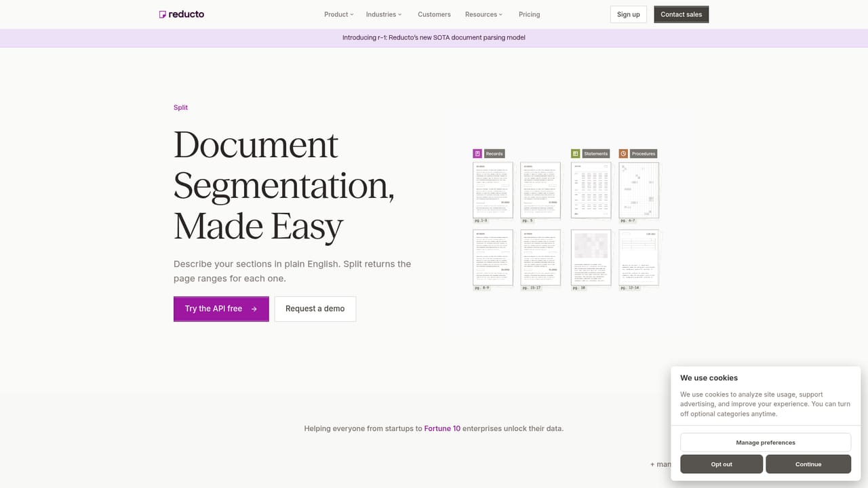Opt out of cookies
The height and width of the screenshot is (488, 868).
point(722,464)
